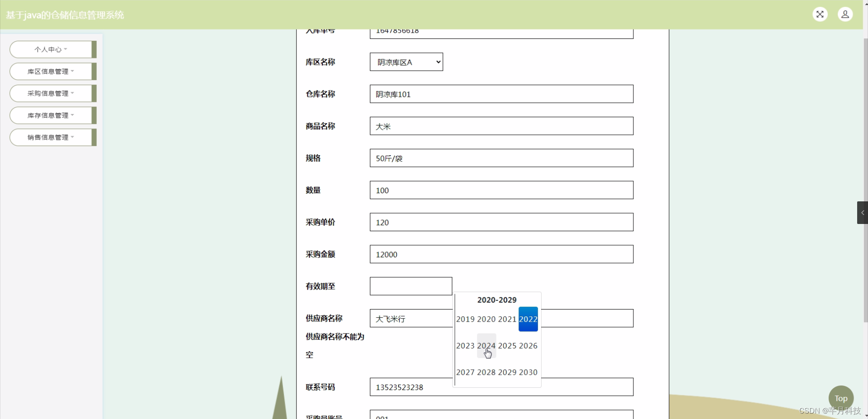868x419 pixels.
Task: Click the 采购金额 field containing 12000
Action: click(x=501, y=254)
